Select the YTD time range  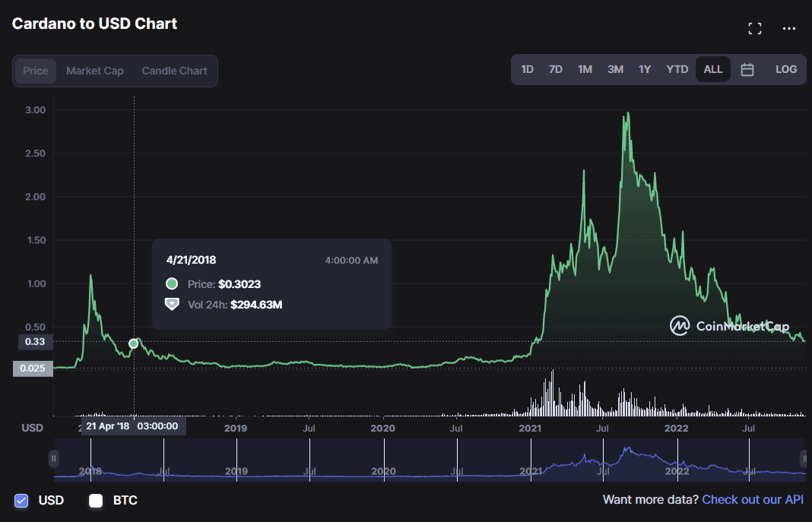[677, 69]
